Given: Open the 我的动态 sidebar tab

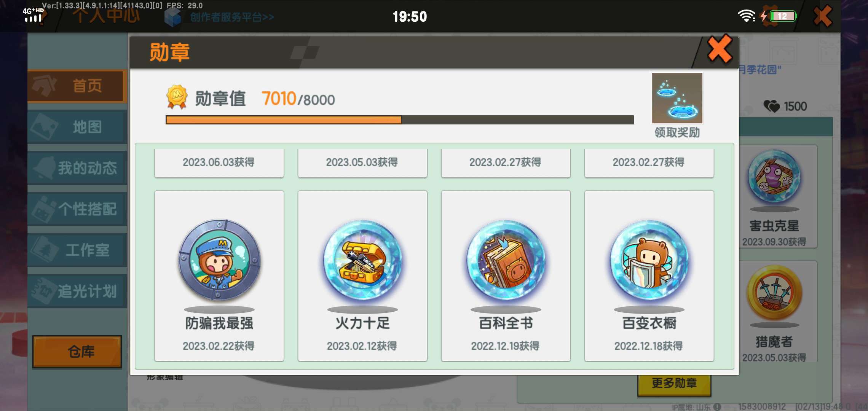Looking at the screenshot, I should (77, 168).
